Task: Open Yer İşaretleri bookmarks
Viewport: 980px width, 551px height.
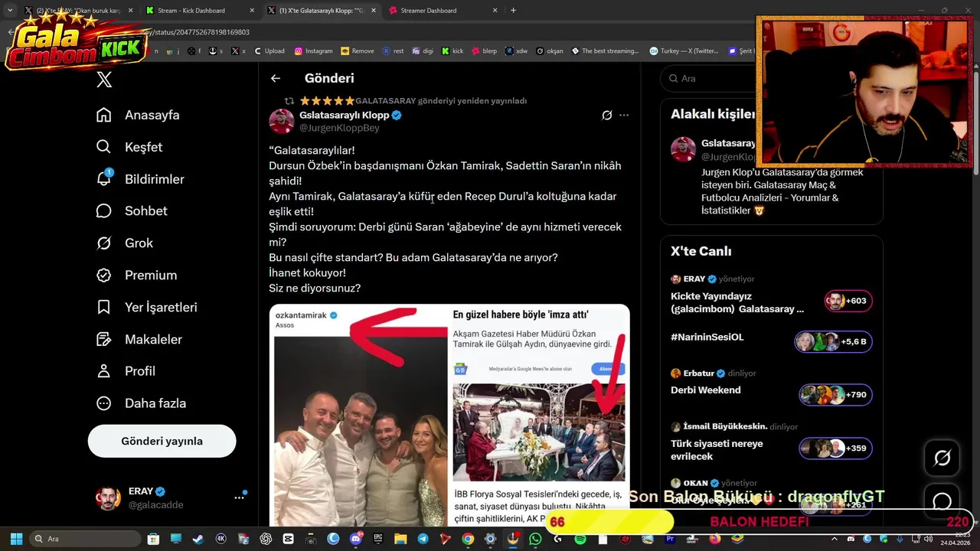Action: [x=146, y=307]
